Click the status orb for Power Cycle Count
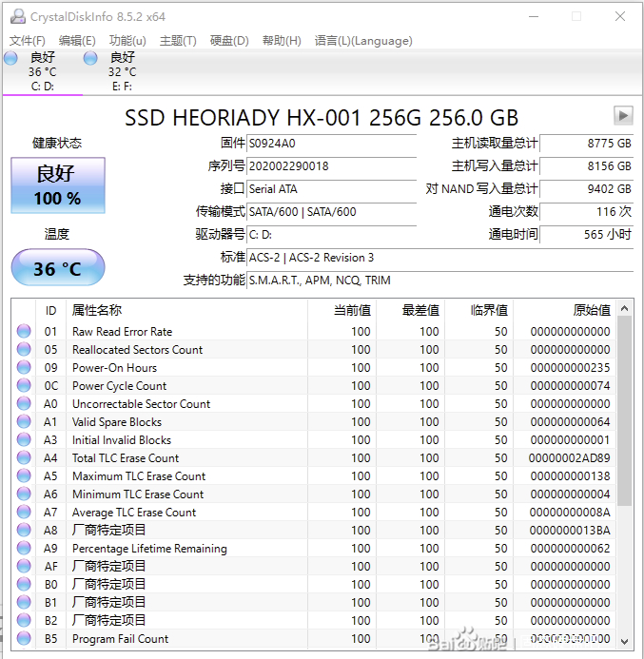 point(24,385)
